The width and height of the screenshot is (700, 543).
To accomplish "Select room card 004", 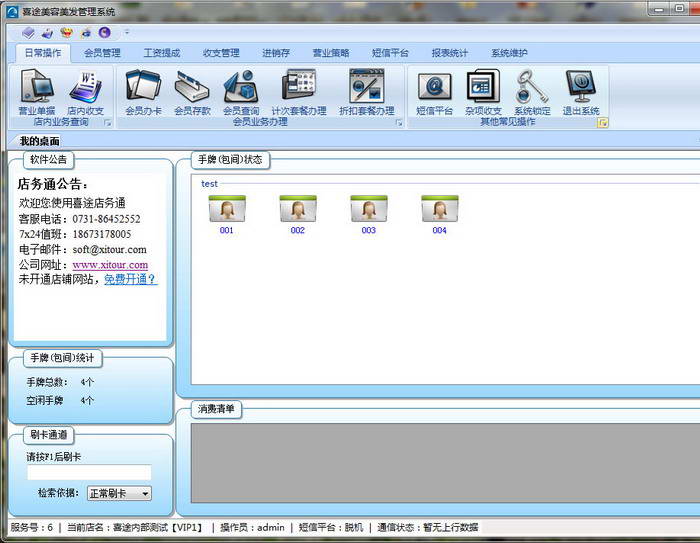I will click(440, 214).
